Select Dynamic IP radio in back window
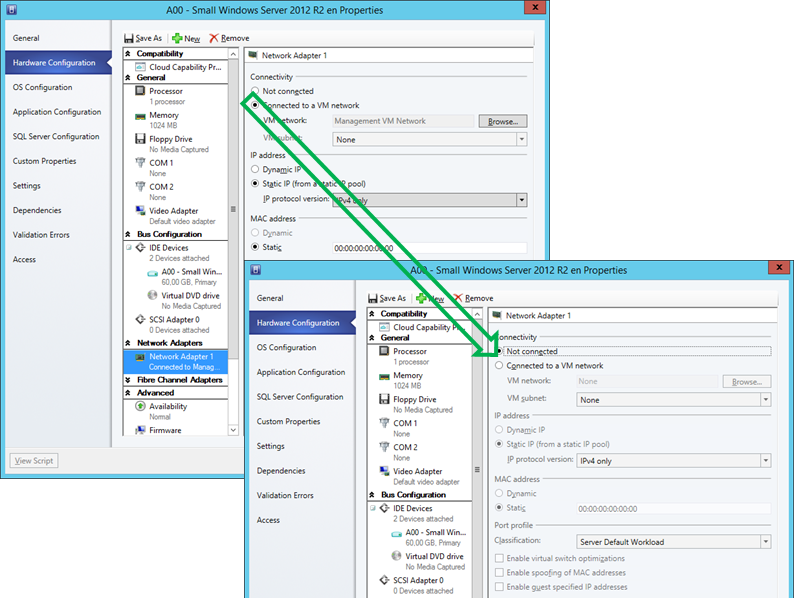 [x=255, y=169]
